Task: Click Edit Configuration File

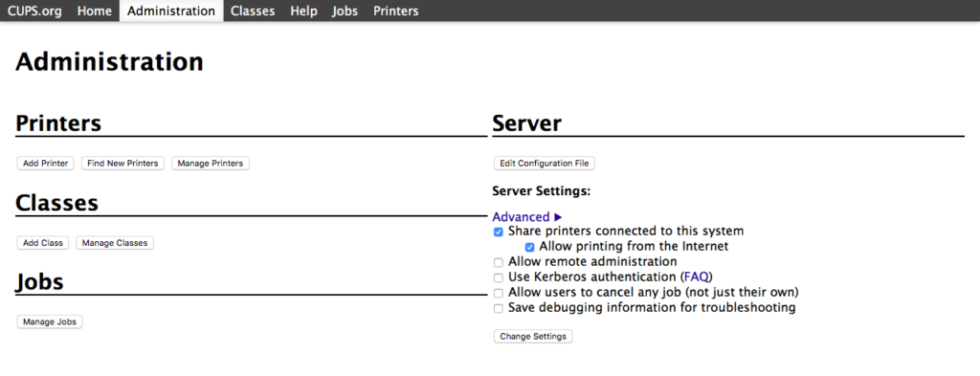Action: pos(544,163)
